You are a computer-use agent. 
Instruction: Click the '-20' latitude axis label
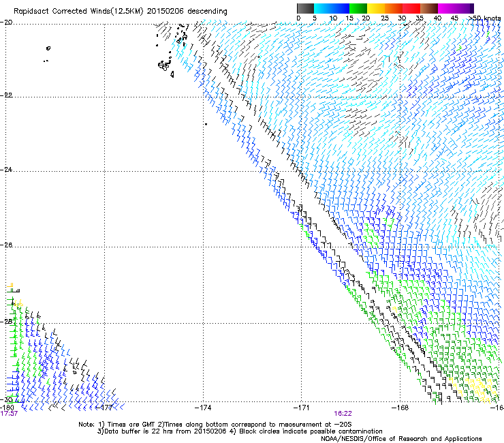pyautogui.click(x=6, y=22)
